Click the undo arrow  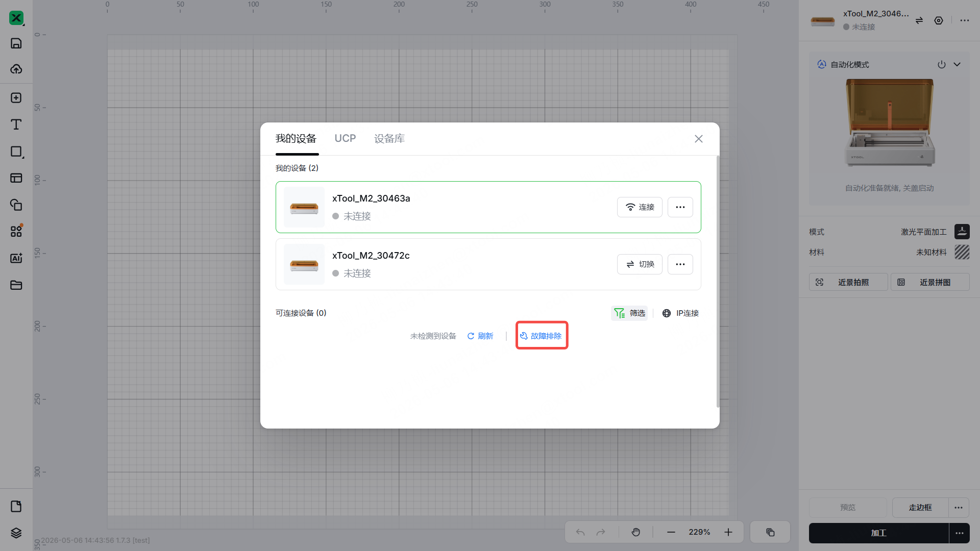(x=580, y=532)
